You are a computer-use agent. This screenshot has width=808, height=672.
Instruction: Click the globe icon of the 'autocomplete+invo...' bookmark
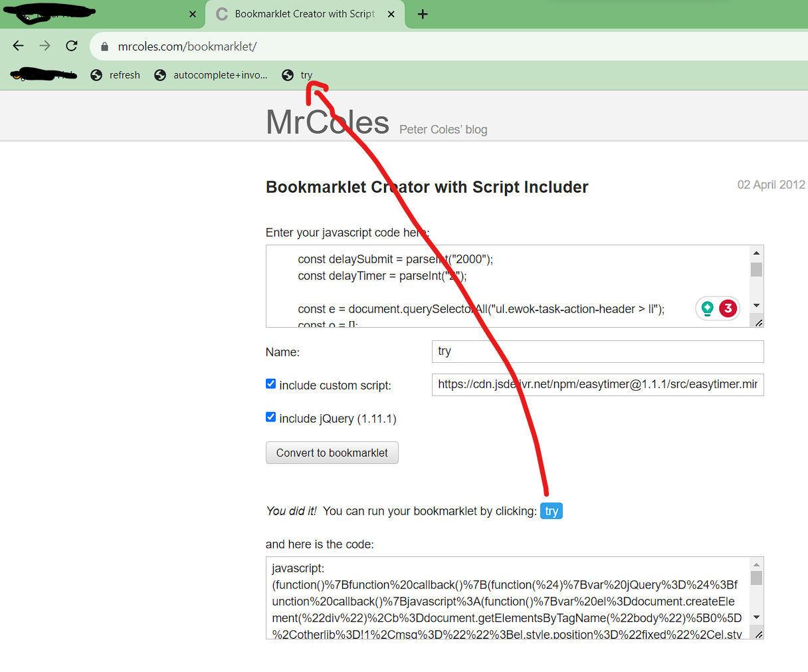[x=160, y=75]
